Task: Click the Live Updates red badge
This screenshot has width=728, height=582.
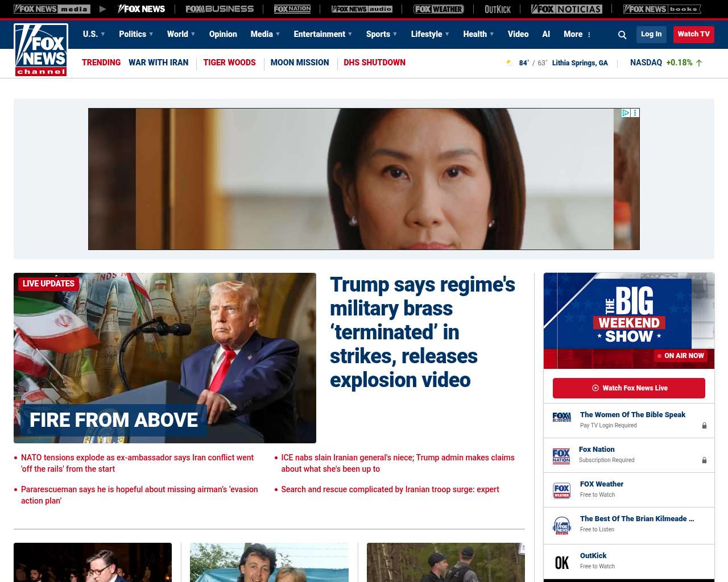Action: click(x=48, y=284)
